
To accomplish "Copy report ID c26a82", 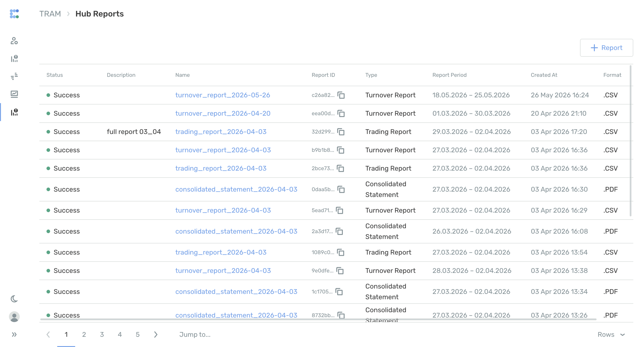I will [341, 95].
